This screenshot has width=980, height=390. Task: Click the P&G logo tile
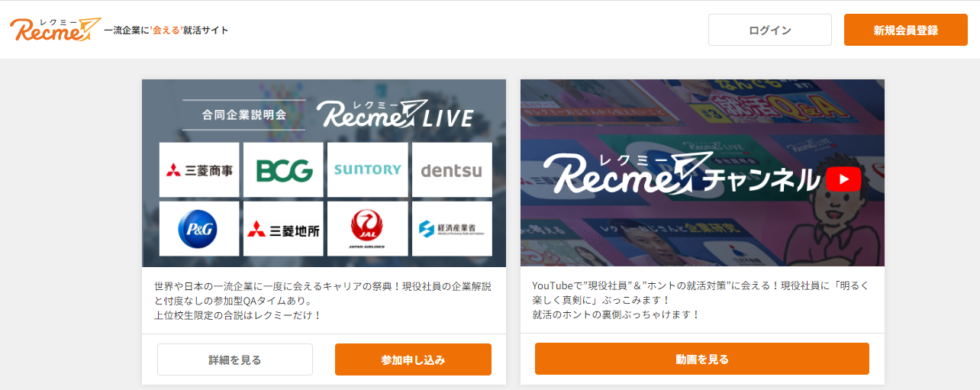tap(199, 228)
